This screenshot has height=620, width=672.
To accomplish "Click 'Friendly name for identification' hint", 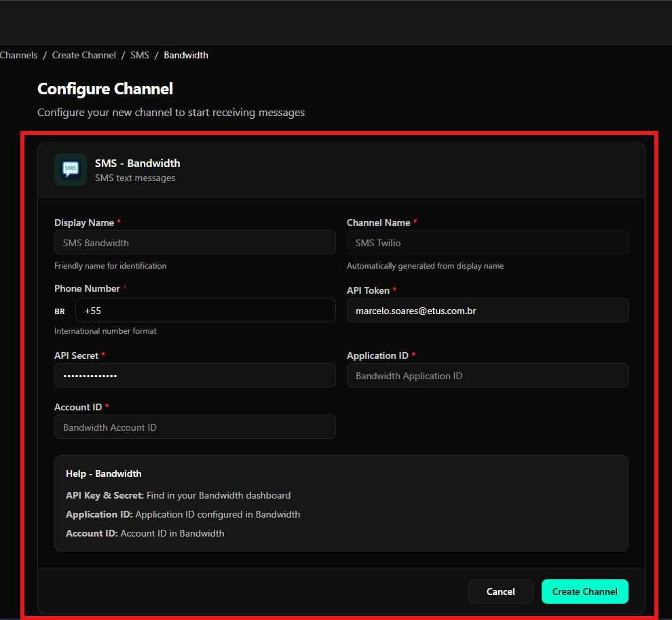I will (110, 266).
